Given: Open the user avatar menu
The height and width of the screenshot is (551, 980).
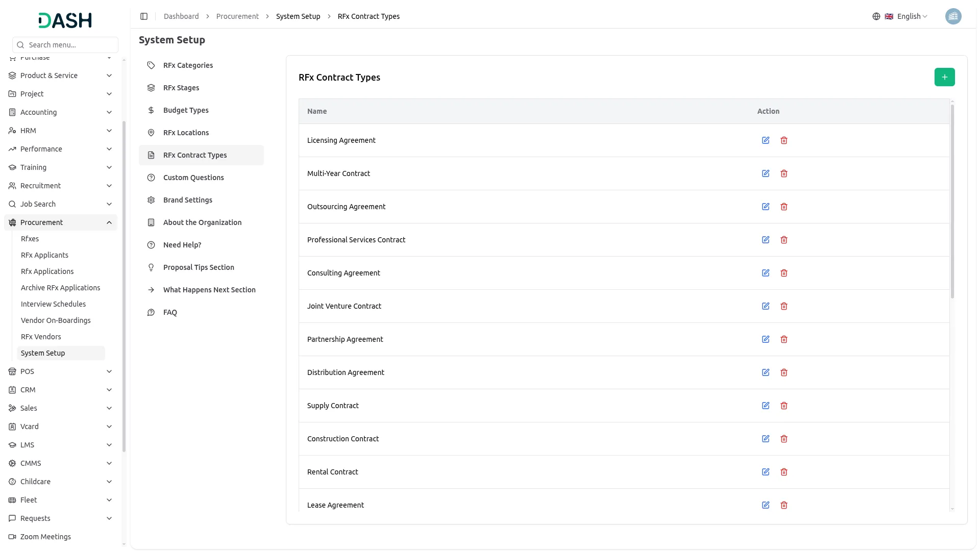Looking at the screenshot, I should (952, 16).
